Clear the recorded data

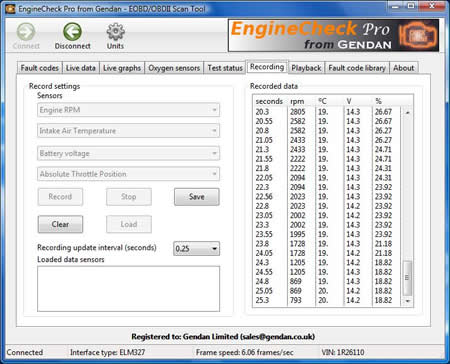(x=60, y=224)
